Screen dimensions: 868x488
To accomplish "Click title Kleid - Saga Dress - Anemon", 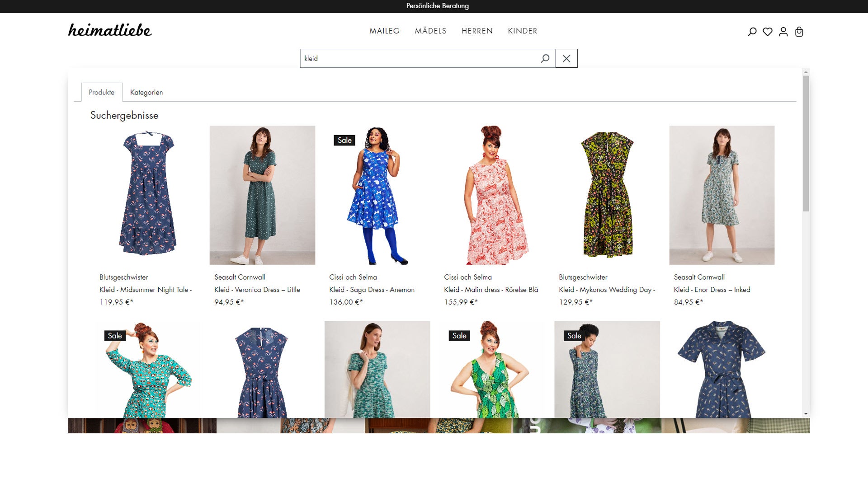I will click(x=372, y=290).
